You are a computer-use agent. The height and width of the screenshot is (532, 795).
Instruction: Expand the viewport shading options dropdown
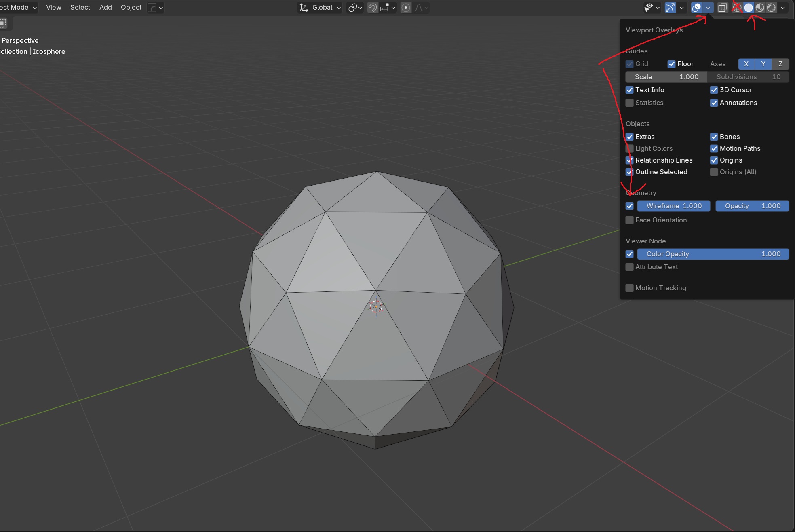pos(783,8)
